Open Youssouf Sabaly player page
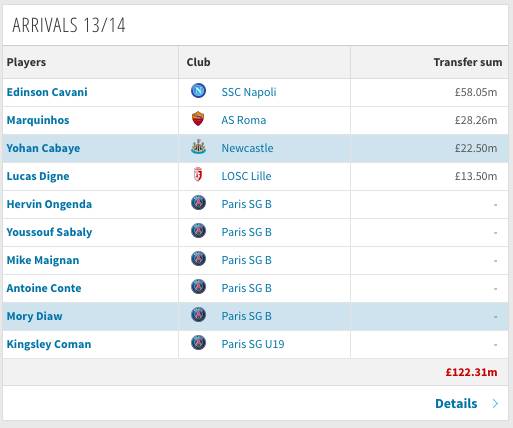 [49, 232]
